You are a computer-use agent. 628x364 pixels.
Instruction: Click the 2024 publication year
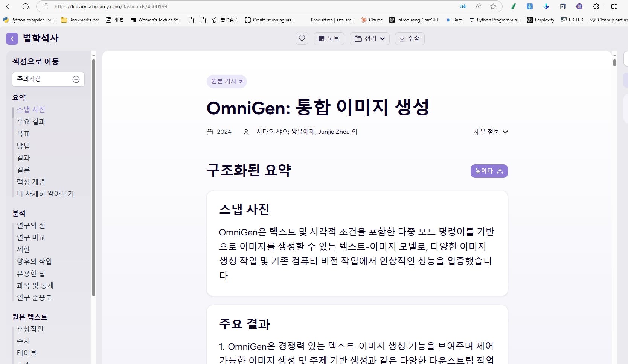point(224,132)
